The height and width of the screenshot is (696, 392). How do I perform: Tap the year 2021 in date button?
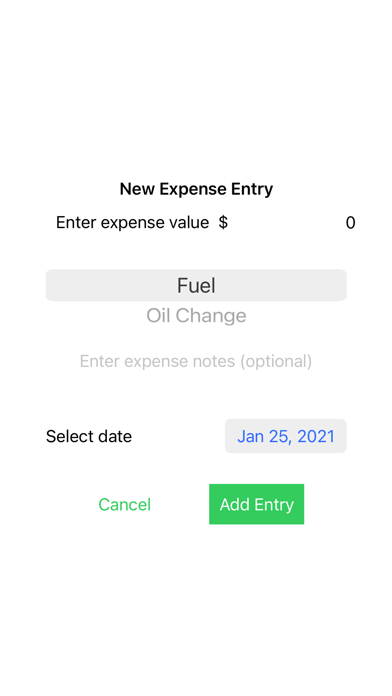coord(316,436)
